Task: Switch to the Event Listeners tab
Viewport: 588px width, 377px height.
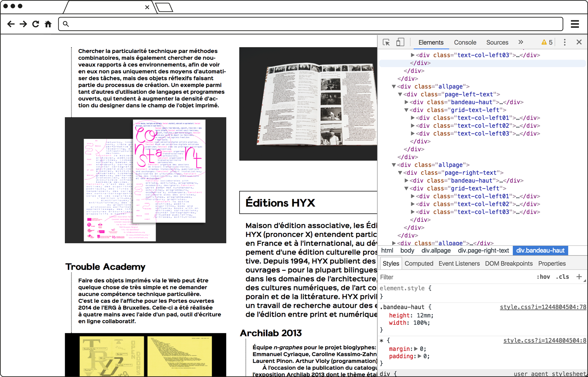Action: click(459, 263)
